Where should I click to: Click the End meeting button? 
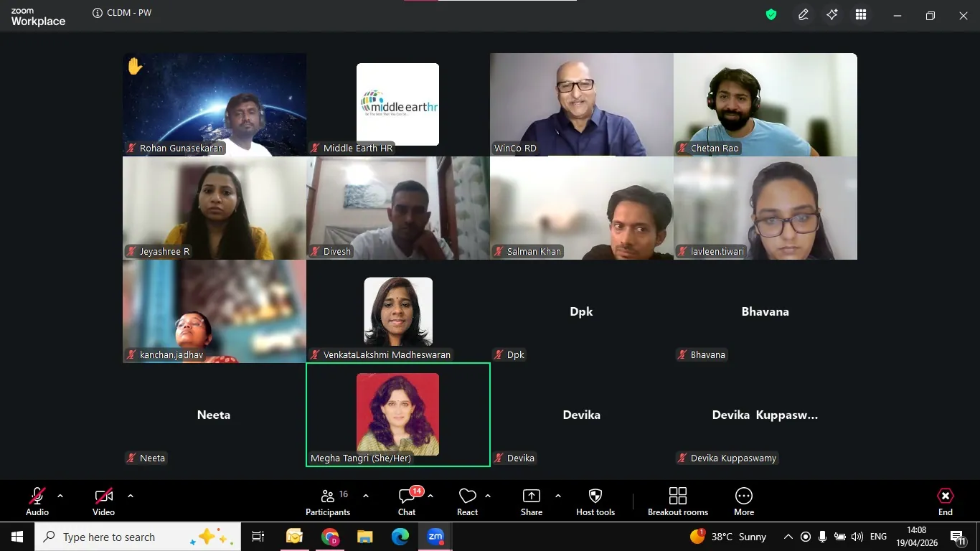tap(946, 501)
